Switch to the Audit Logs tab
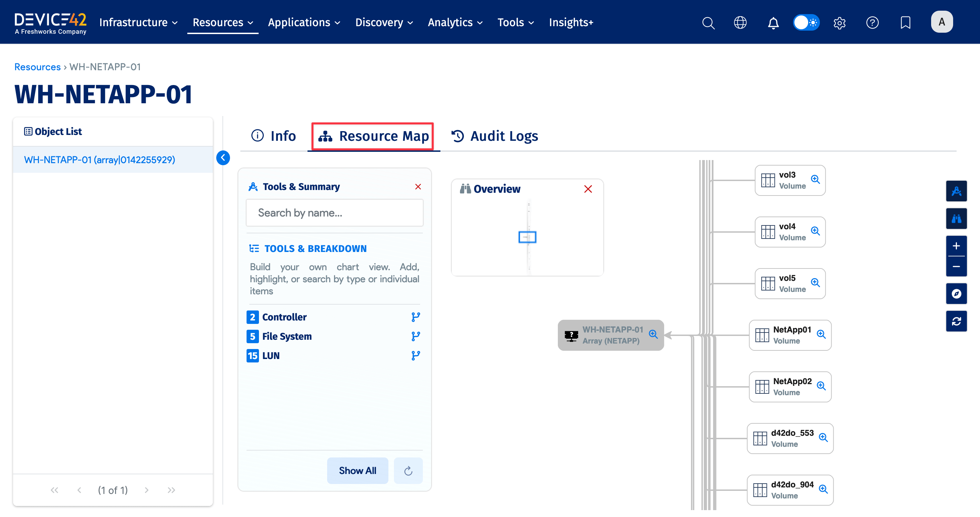This screenshot has height=517, width=980. [x=494, y=136]
